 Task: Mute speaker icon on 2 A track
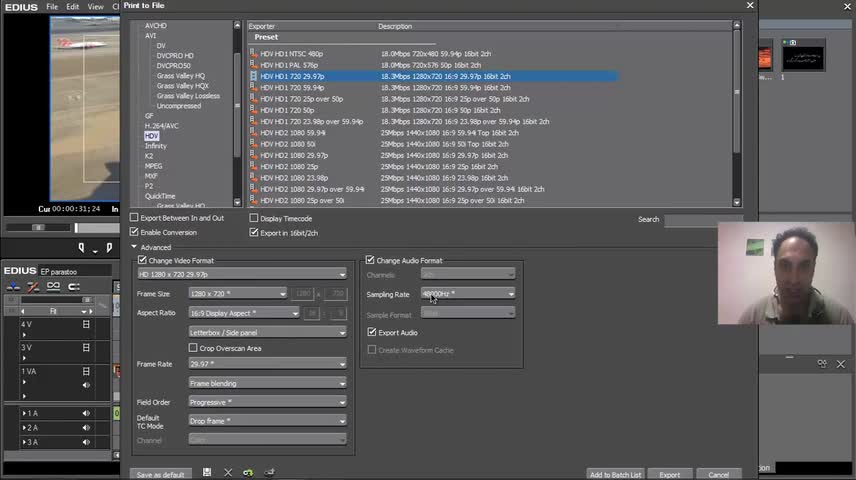point(86,428)
